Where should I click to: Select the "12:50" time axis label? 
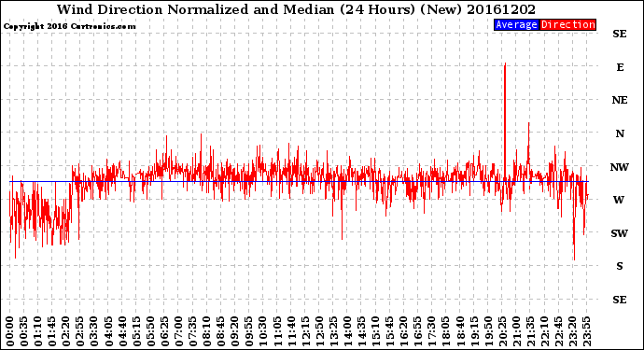pos(319,331)
